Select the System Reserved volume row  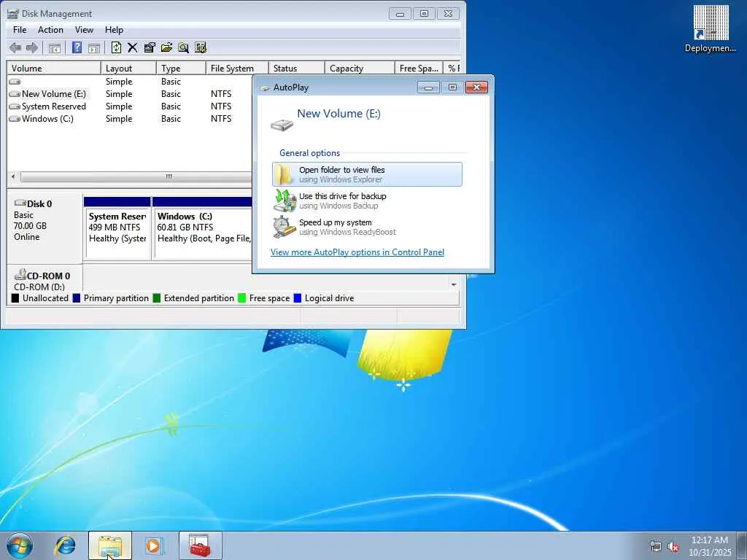pyautogui.click(x=130, y=106)
